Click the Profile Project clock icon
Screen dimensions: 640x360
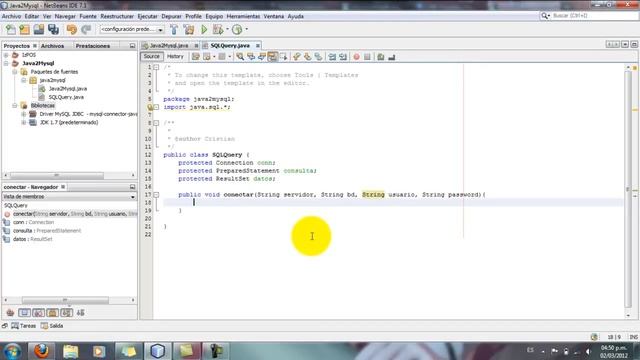coord(237,29)
